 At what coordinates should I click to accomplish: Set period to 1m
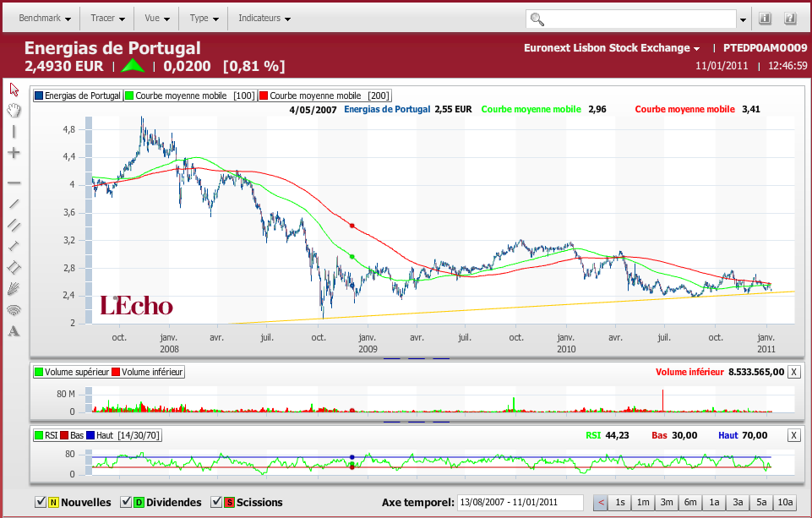[643, 502]
